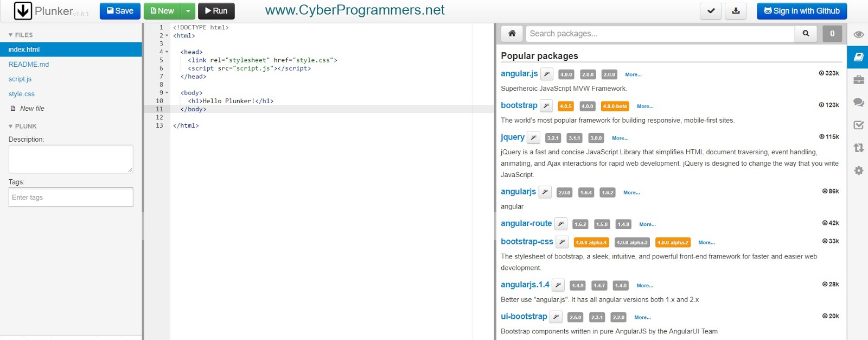The image size is (868, 340).
Task: Click the wand icon next to ui-bootstrap
Action: click(x=556, y=317)
